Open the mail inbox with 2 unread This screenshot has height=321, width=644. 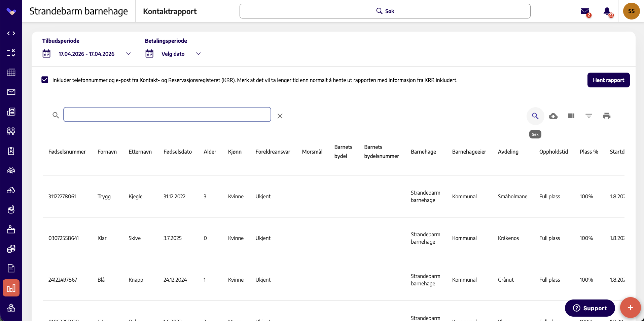click(x=585, y=11)
